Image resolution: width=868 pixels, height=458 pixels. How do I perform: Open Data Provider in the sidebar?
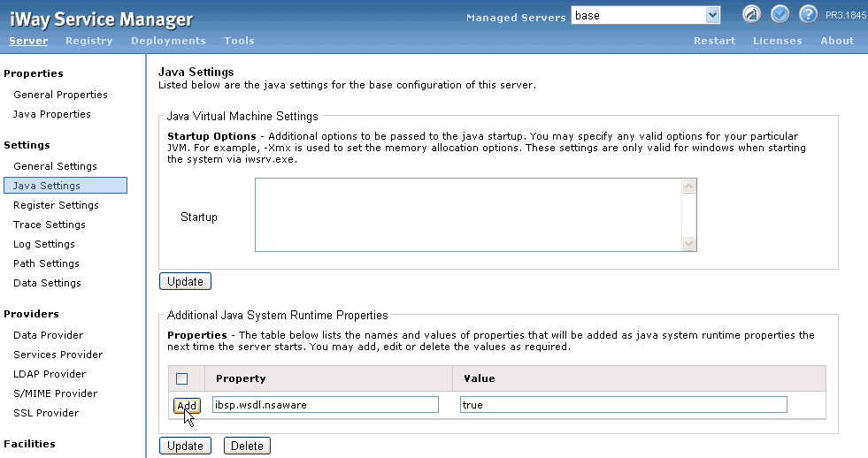pos(48,335)
